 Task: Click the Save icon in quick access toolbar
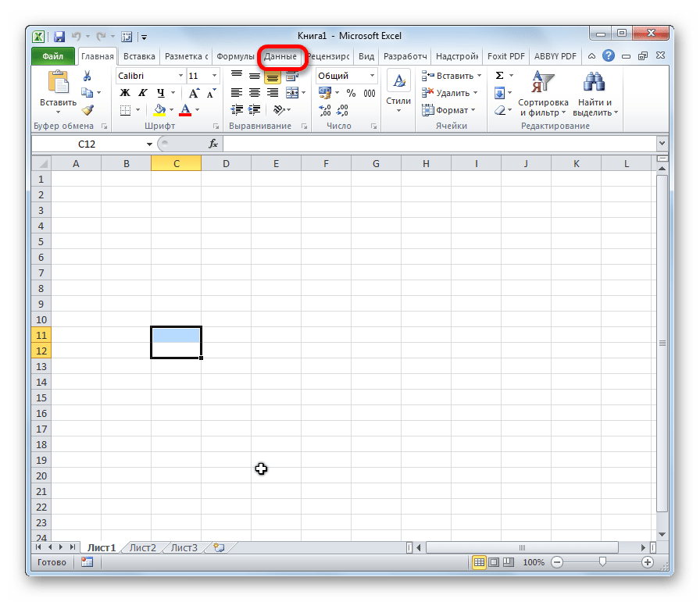click(x=59, y=37)
